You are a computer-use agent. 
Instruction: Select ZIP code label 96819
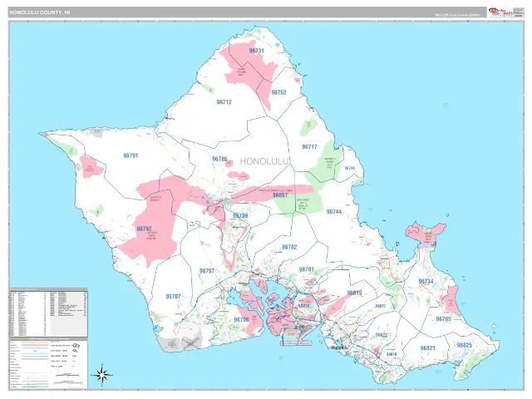click(x=355, y=293)
